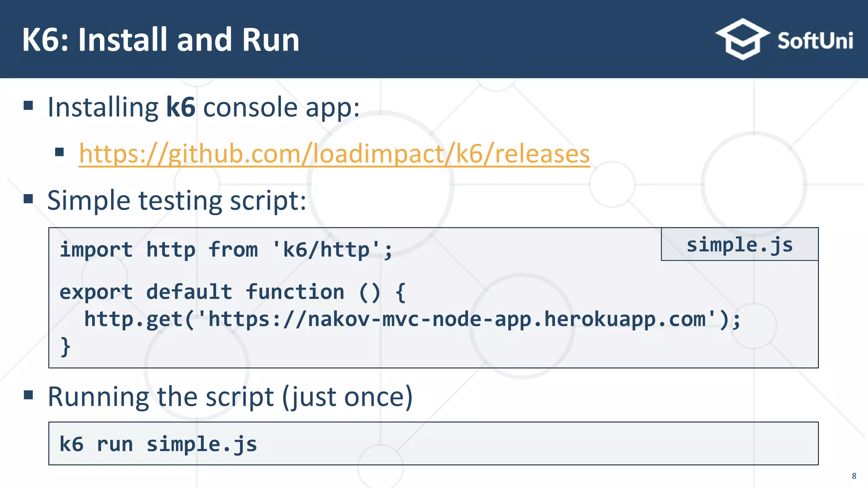This screenshot has width=868, height=488.
Task: Click the 'Running the script (just once)' text
Action: pyautogui.click(x=230, y=396)
